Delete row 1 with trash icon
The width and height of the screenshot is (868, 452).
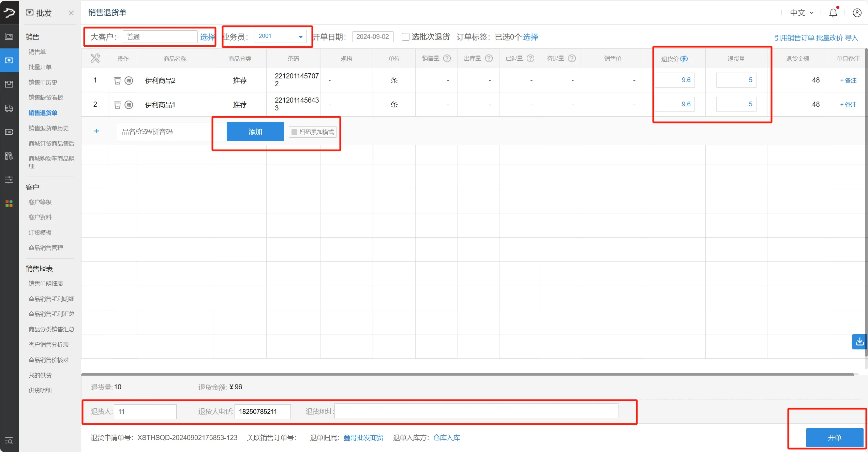point(117,81)
